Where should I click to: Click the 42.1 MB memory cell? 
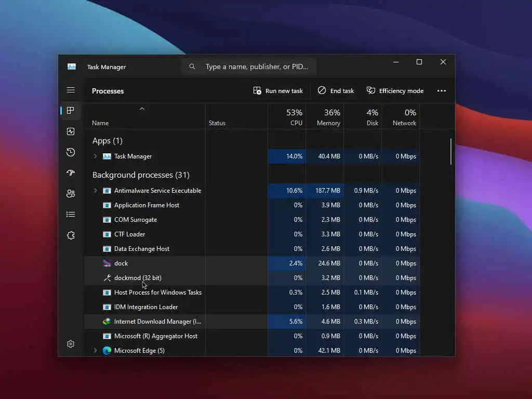(x=325, y=351)
